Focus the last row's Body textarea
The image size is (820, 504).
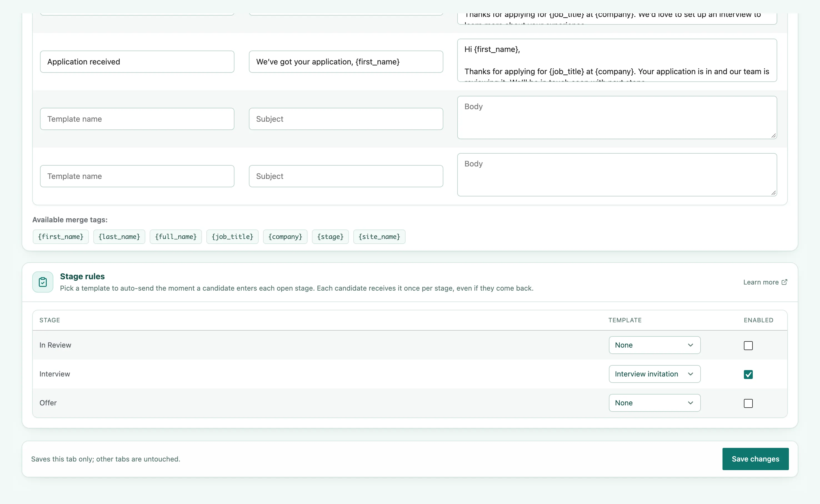tap(617, 175)
